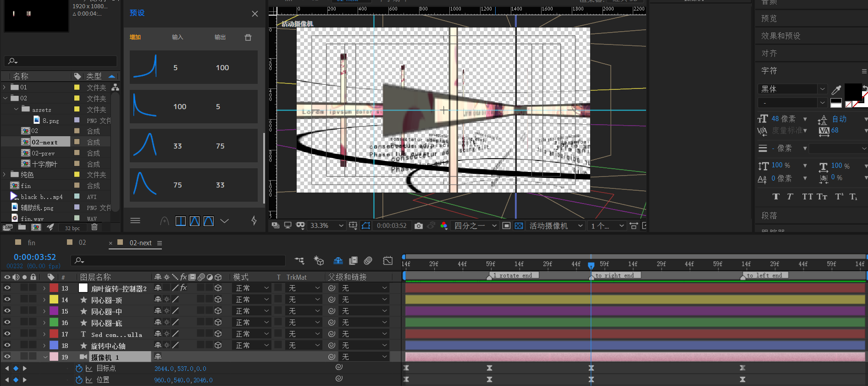Toggle the Draft 3D button
868x386 pixels.
click(x=319, y=261)
